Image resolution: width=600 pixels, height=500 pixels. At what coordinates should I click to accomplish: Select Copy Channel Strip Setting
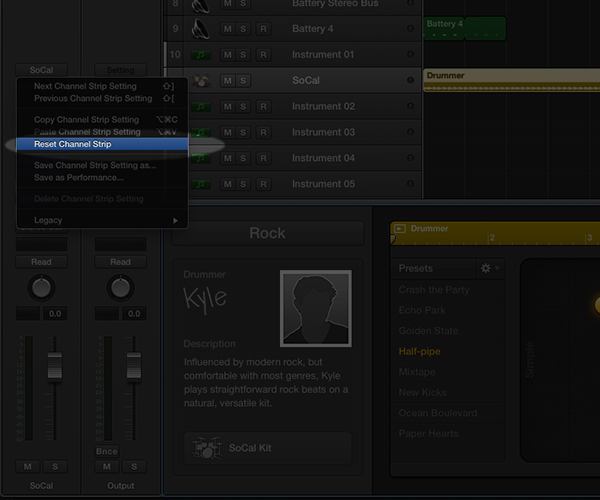102,120
